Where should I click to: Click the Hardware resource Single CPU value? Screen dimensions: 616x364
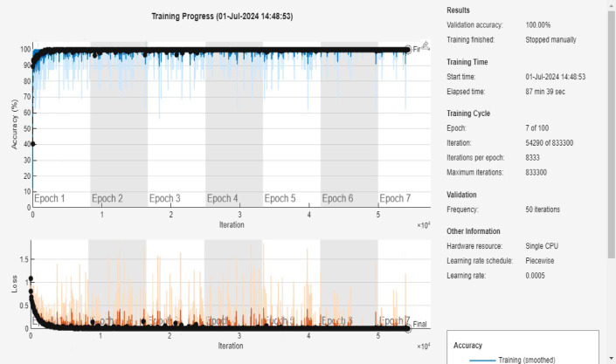(542, 246)
